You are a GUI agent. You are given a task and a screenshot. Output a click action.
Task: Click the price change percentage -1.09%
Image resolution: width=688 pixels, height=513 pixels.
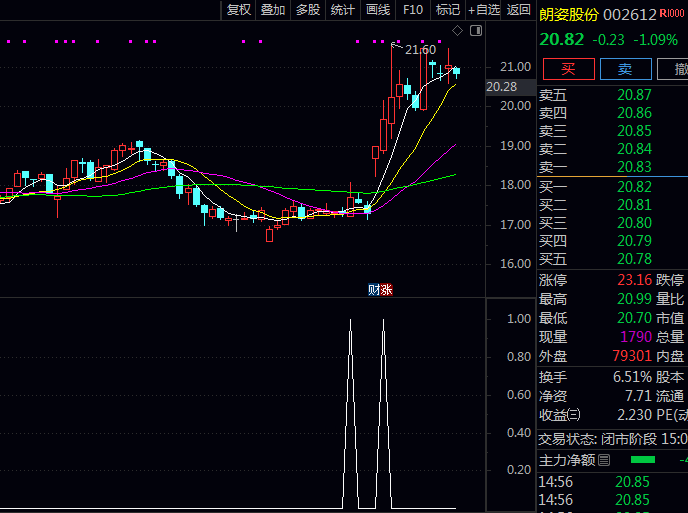656,40
